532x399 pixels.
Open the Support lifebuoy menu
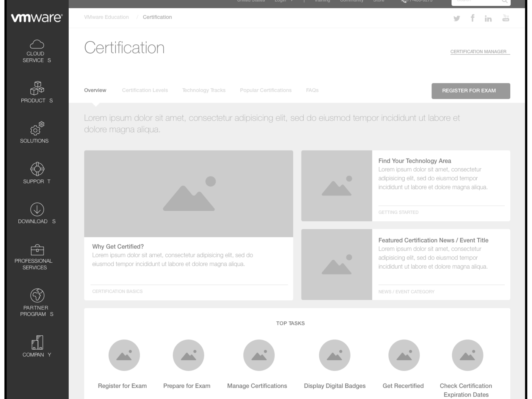pos(37,173)
